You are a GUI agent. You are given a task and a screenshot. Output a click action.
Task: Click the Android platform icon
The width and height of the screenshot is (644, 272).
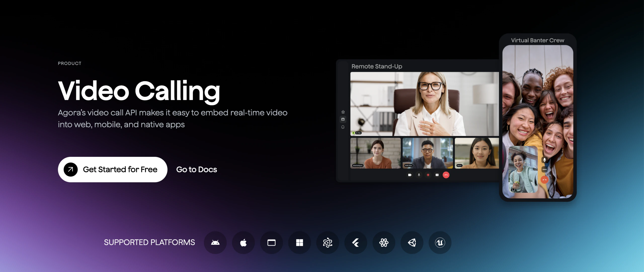pos(215,243)
